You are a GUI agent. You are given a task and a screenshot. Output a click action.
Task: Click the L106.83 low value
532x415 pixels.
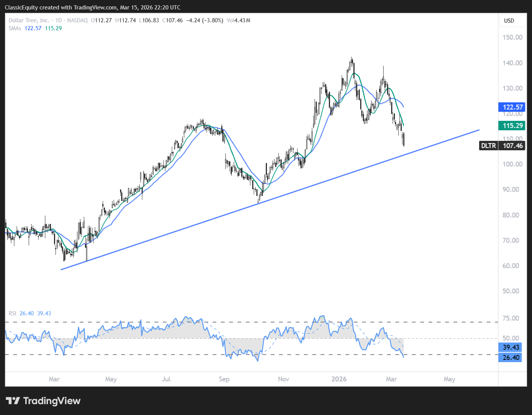click(x=149, y=20)
